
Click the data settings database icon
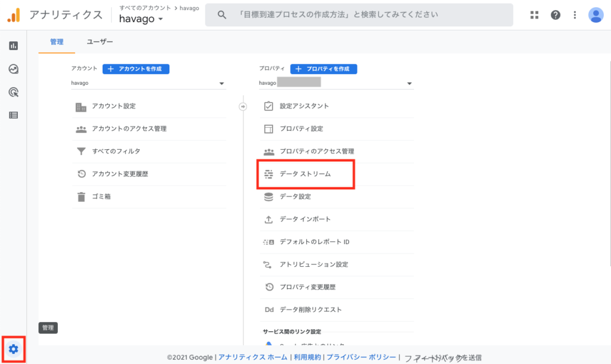pyautogui.click(x=269, y=197)
